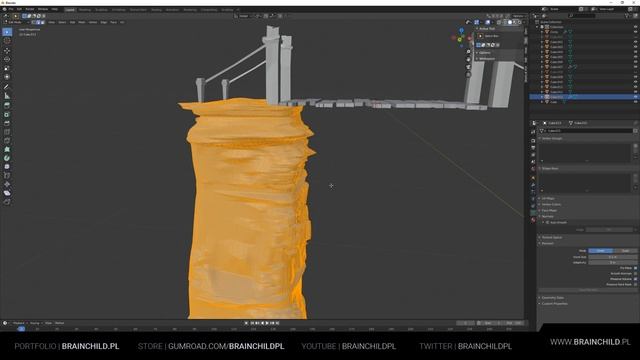The height and width of the screenshot is (360, 640).
Task: Toggle X-ray display in viewport header
Action: tap(498, 22)
